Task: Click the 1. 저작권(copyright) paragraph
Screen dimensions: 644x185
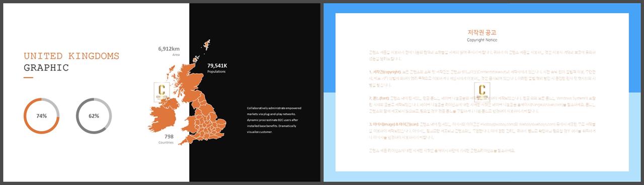Action: click(x=482, y=79)
